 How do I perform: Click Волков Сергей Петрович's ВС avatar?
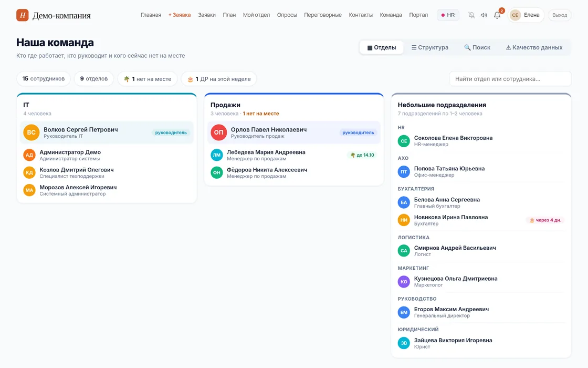(x=31, y=132)
